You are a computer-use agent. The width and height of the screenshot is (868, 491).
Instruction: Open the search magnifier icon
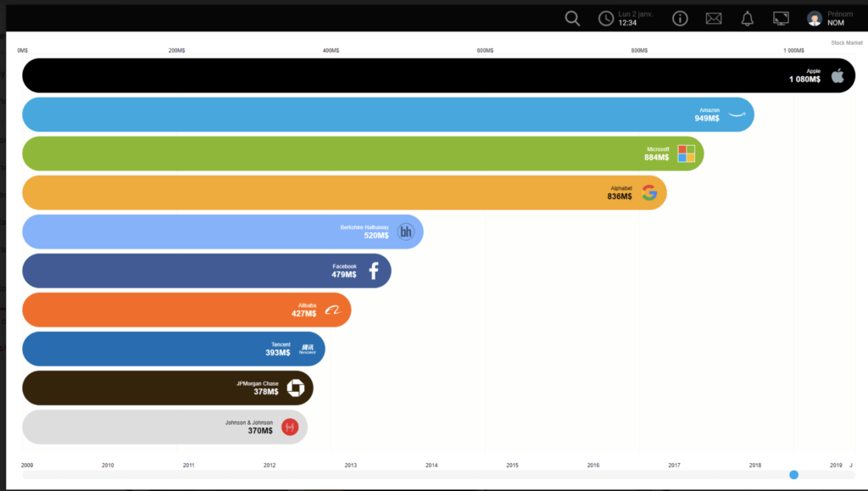[572, 19]
